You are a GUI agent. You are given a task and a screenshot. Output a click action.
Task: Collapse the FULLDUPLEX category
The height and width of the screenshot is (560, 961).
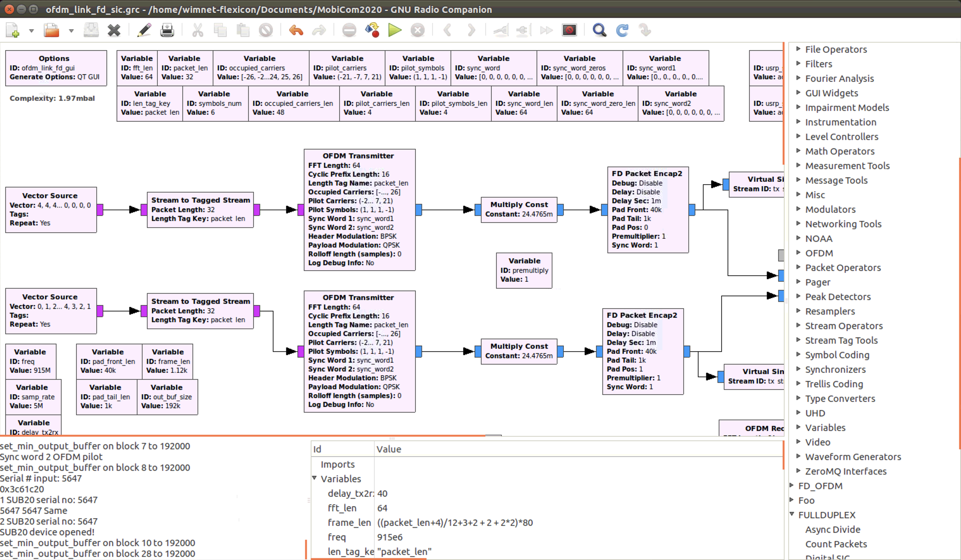click(792, 514)
